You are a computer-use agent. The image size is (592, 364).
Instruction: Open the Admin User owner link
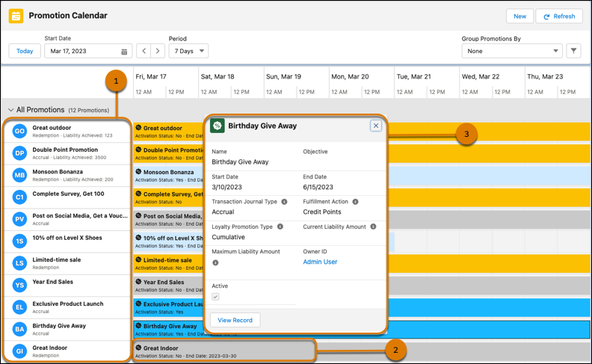pyautogui.click(x=320, y=262)
